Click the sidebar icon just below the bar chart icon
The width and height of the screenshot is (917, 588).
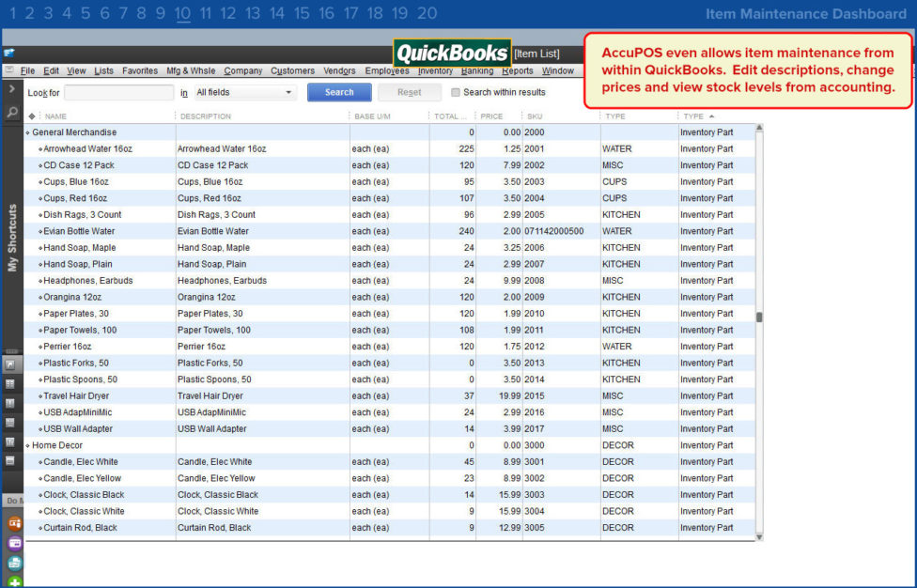coord(10,460)
